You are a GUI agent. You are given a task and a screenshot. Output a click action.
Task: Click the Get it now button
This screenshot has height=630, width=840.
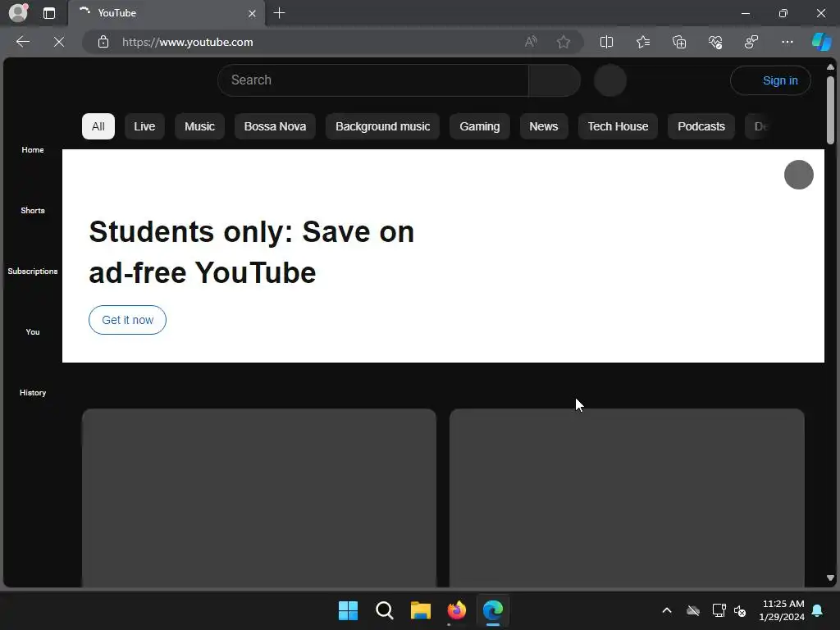(x=127, y=320)
